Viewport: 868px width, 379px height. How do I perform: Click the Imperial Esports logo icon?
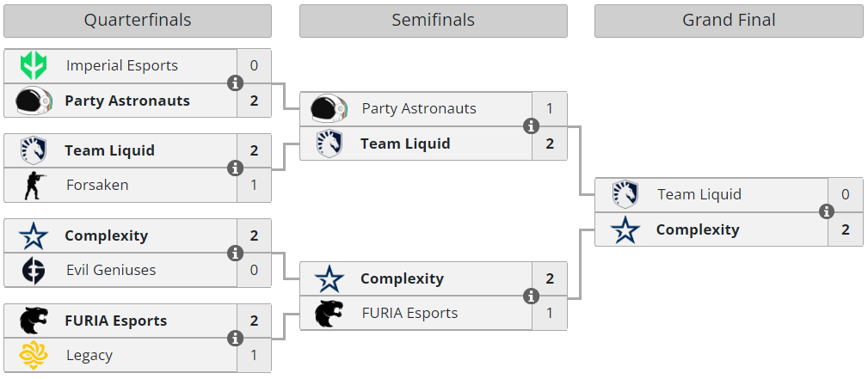coord(34,65)
